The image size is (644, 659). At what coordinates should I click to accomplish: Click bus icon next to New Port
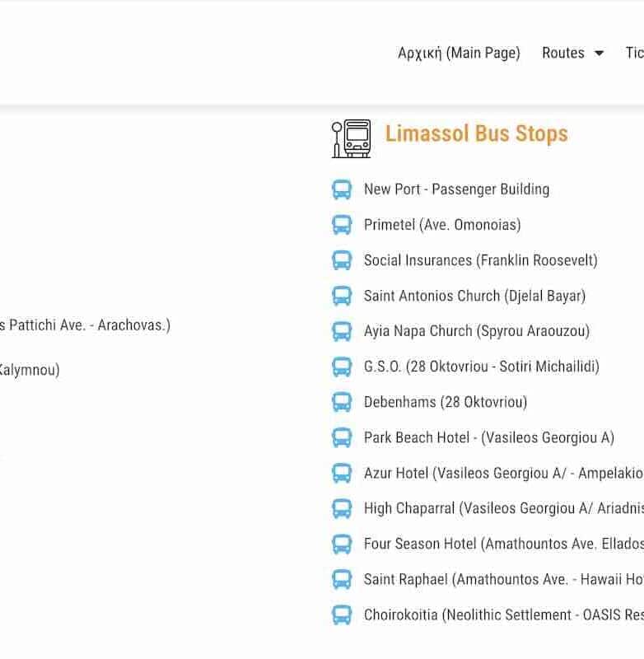(x=342, y=189)
